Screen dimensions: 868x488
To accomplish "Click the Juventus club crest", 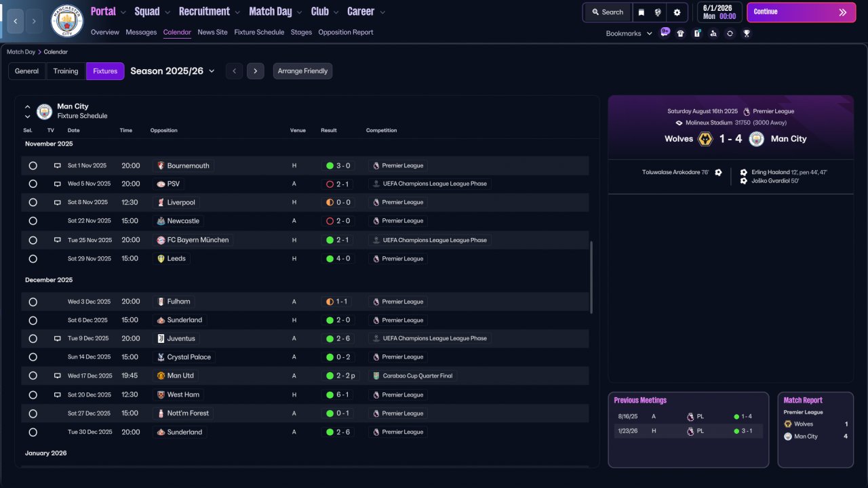I will pyautogui.click(x=161, y=338).
